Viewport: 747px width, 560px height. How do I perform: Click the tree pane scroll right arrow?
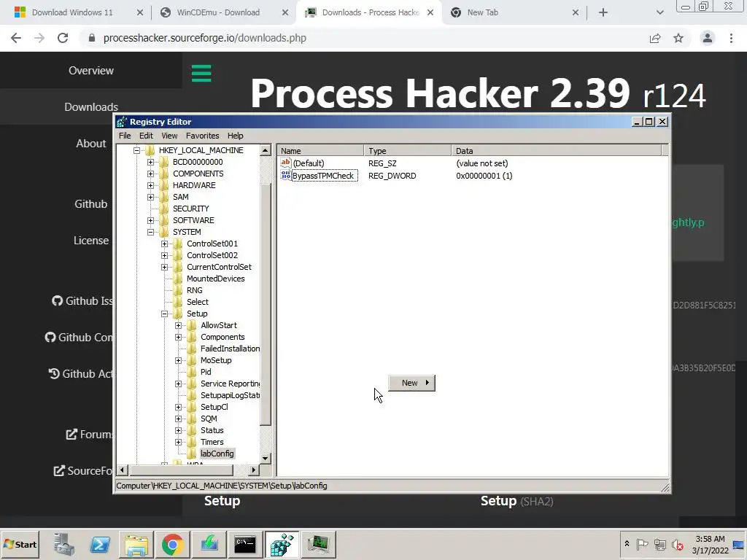tap(253, 470)
